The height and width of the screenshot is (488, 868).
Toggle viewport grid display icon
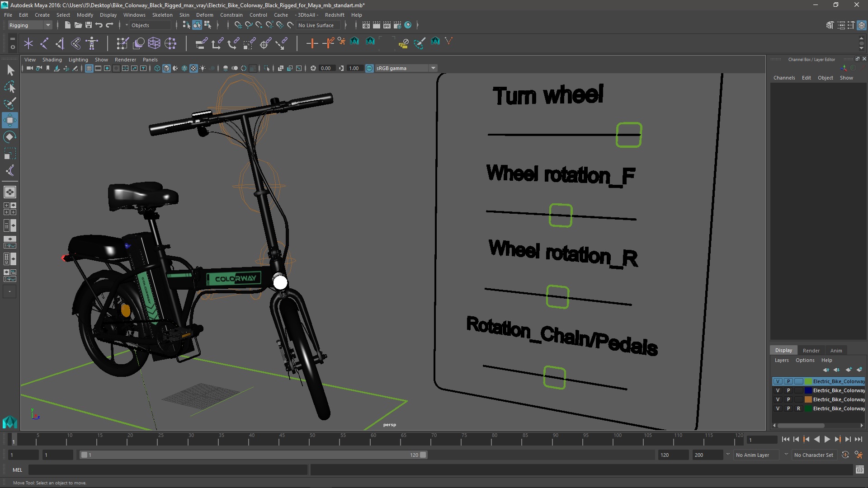[x=89, y=68]
